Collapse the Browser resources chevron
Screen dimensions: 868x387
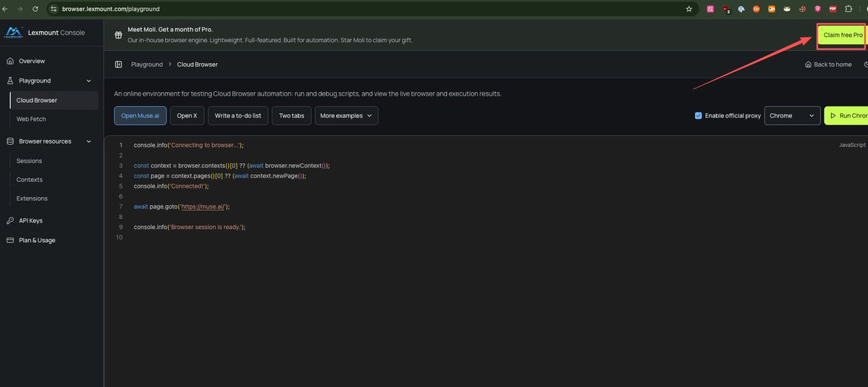click(x=89, y=141)
